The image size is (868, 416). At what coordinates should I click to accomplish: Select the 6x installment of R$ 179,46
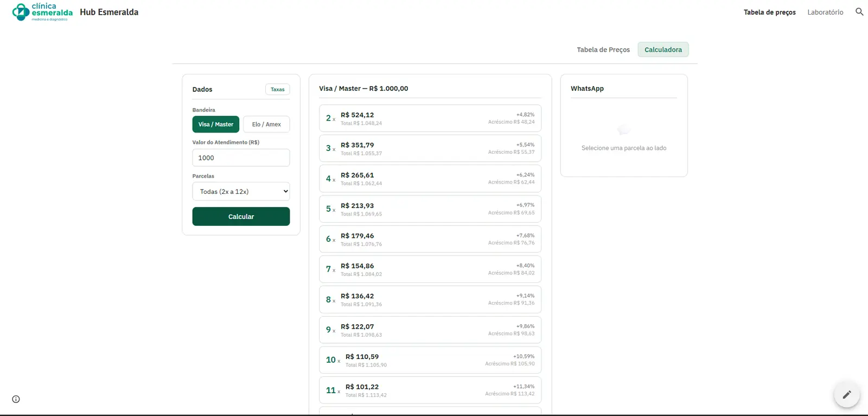pyautogui.click(x=430, y=239)
